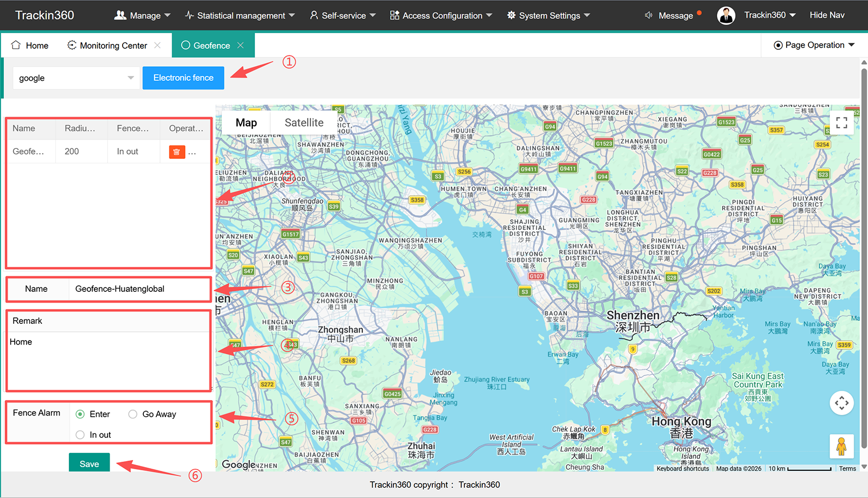Expand Statistical management menu
868x498 pixels.
click(x=240, y=15)
